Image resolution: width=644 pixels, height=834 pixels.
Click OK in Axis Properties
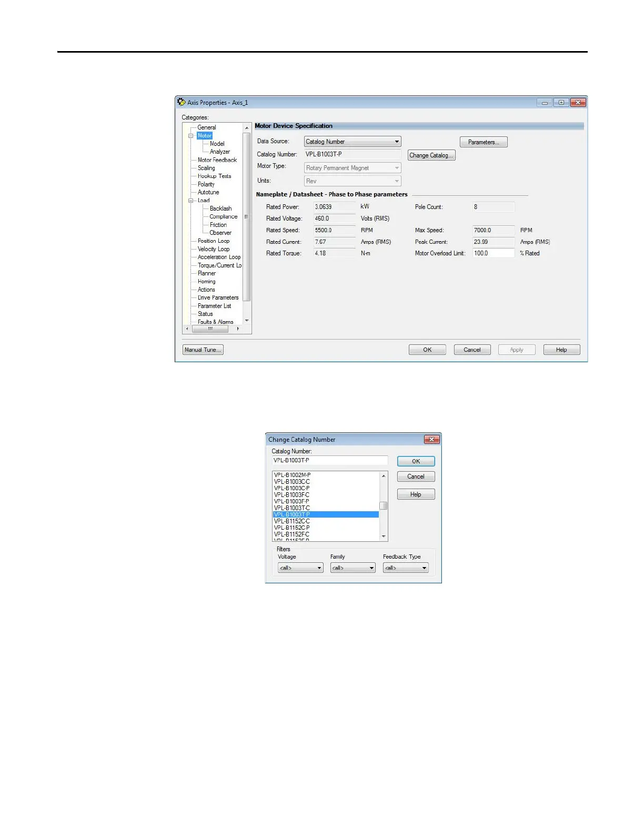[427, 350]
